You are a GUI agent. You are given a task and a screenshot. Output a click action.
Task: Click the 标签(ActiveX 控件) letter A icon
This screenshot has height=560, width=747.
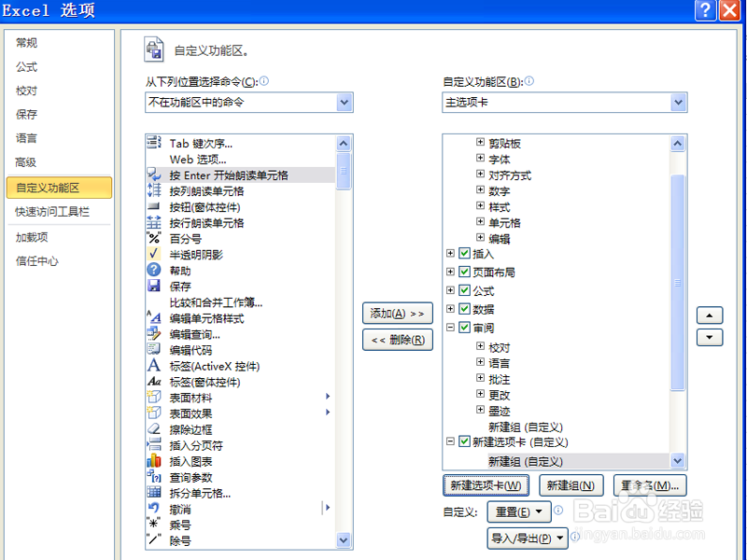(x=153, y=365)
